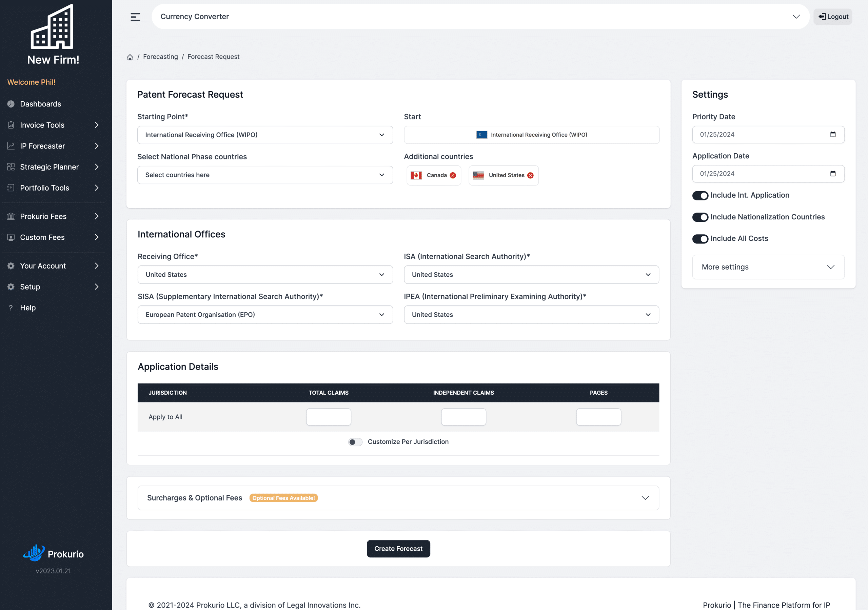
Task: Click the Portfolio Tools sidebar icon
Action: 11,188
